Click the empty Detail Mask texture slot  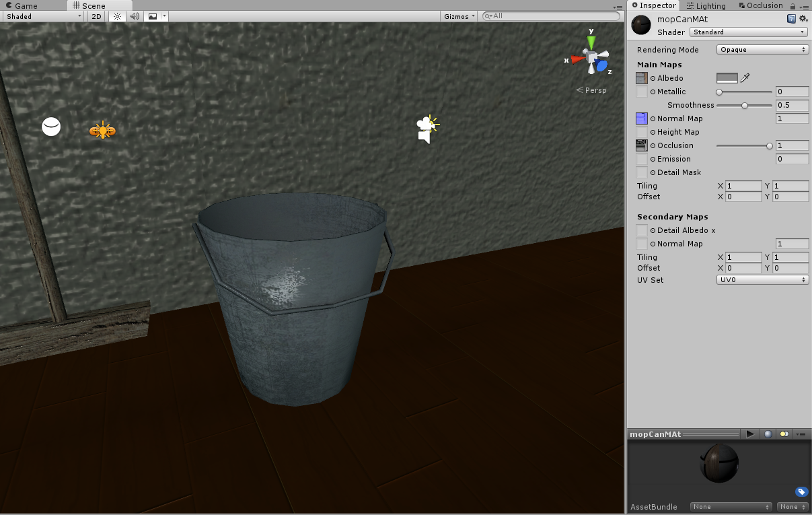(642, 172)
